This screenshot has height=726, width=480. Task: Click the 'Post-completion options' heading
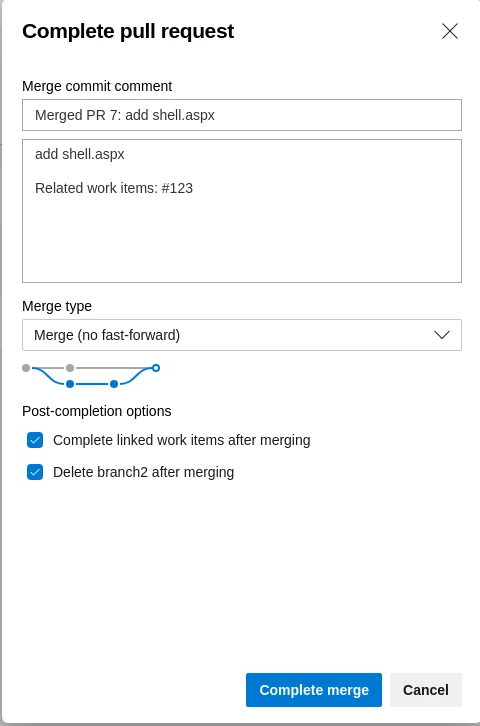coord(97,411)
